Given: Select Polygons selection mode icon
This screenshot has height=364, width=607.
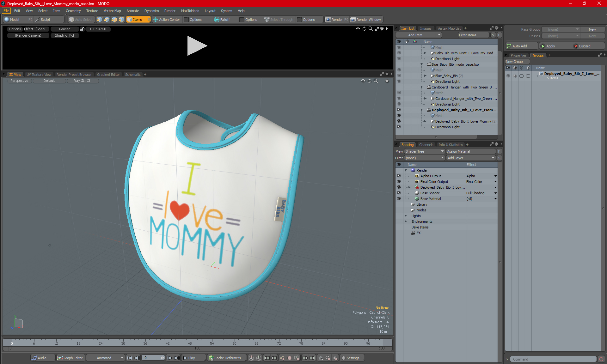Looking at the screenshot, I should coord(114,20).
